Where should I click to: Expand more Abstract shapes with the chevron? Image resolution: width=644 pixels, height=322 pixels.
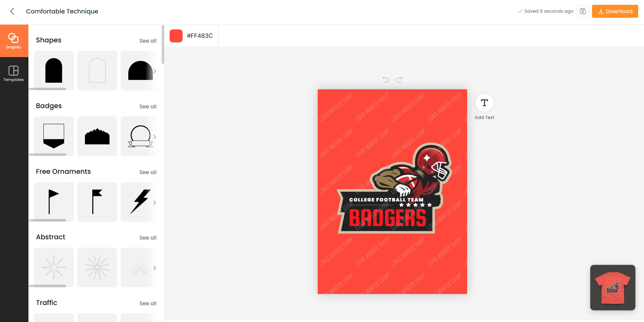coord(155,268)
